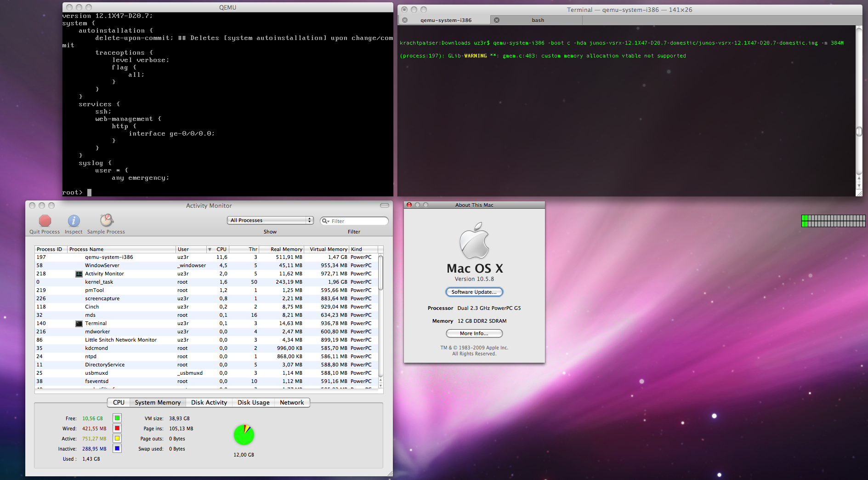The image size is (868, 480).
Task: Select the pmTool process row
Action: (206, 291)
